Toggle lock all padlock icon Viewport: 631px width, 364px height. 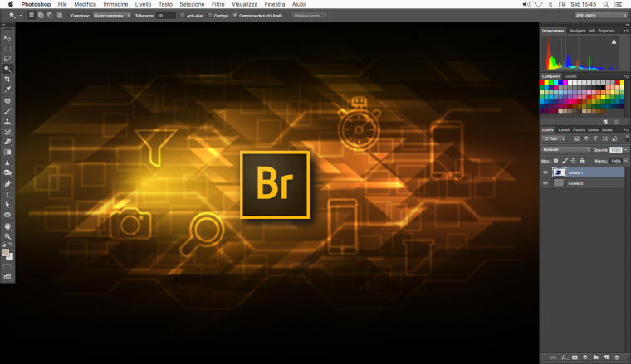pos(582,161)
